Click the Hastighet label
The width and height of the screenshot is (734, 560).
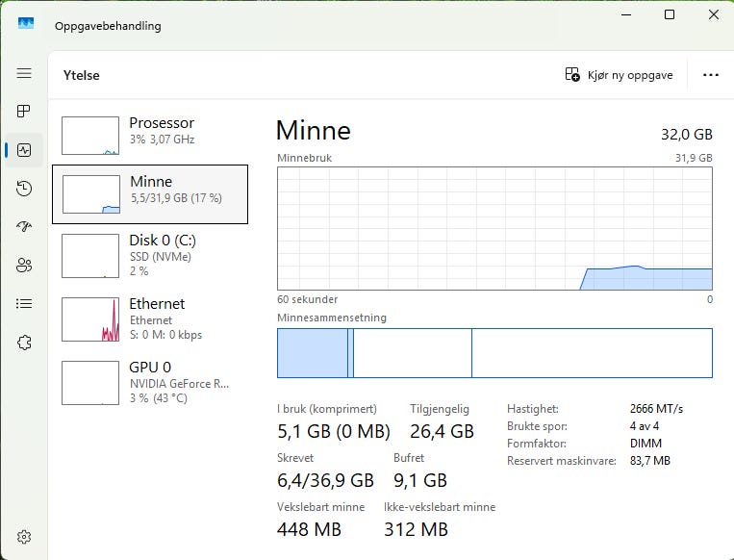click(533, 409)
